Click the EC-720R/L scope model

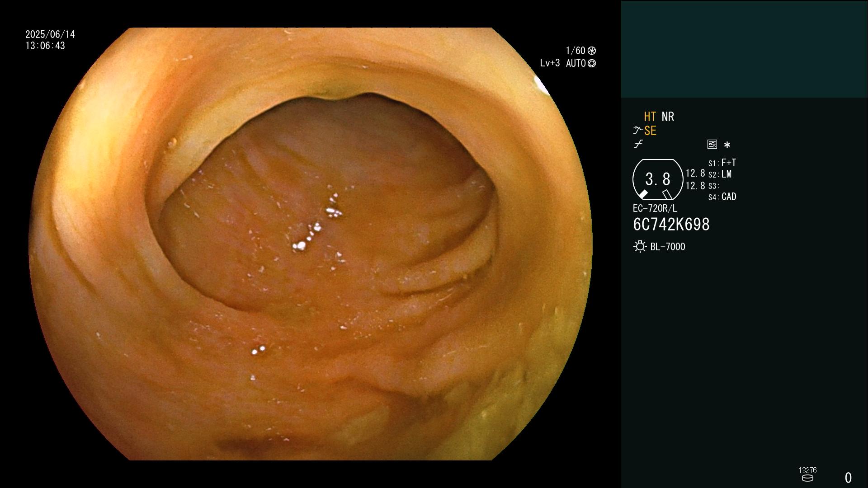pyautogui.click(x=655, y=208)
